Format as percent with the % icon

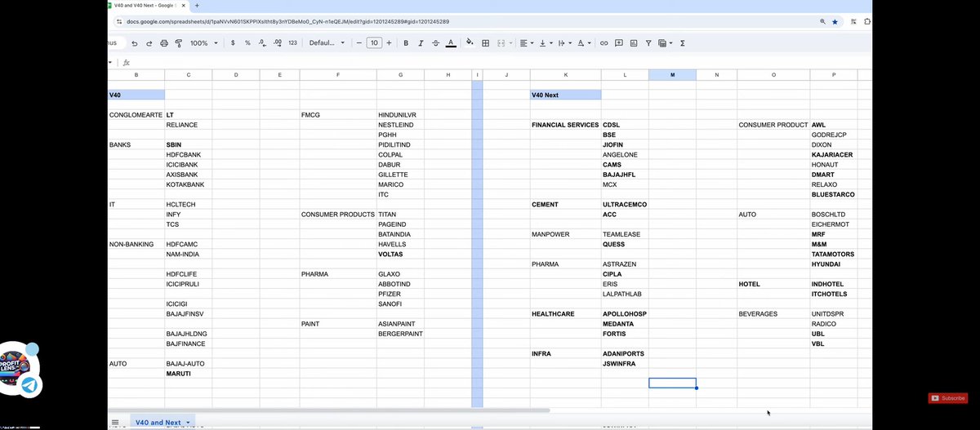click(x=247, y=43)
